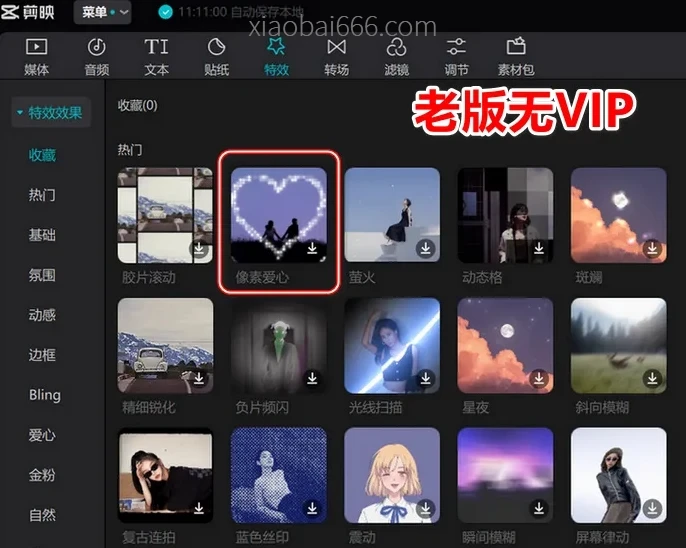Preview the 萤火 effect thumbnail
Viewport: 686px width, 548px height.
click(392, 215)
